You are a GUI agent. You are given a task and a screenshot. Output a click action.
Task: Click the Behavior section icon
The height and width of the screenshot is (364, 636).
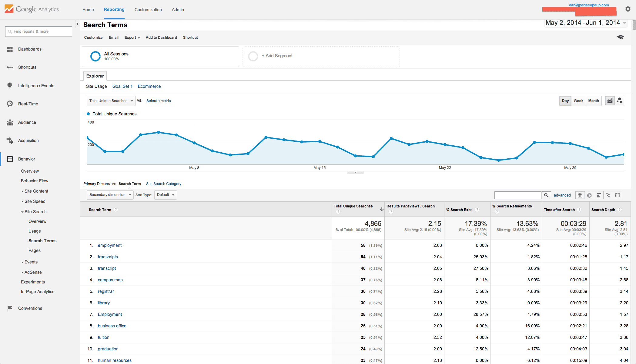[10, 159]
